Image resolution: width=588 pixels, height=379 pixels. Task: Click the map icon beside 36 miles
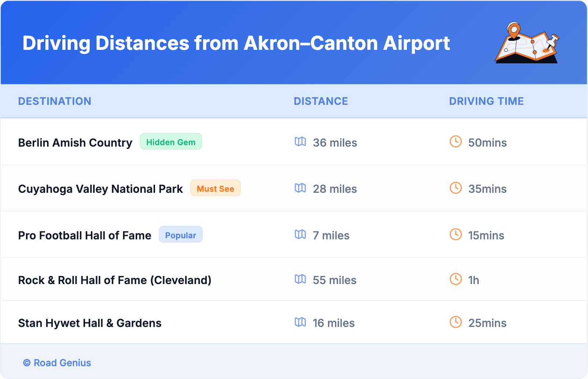pyautogui.click(x=300, y=141)
